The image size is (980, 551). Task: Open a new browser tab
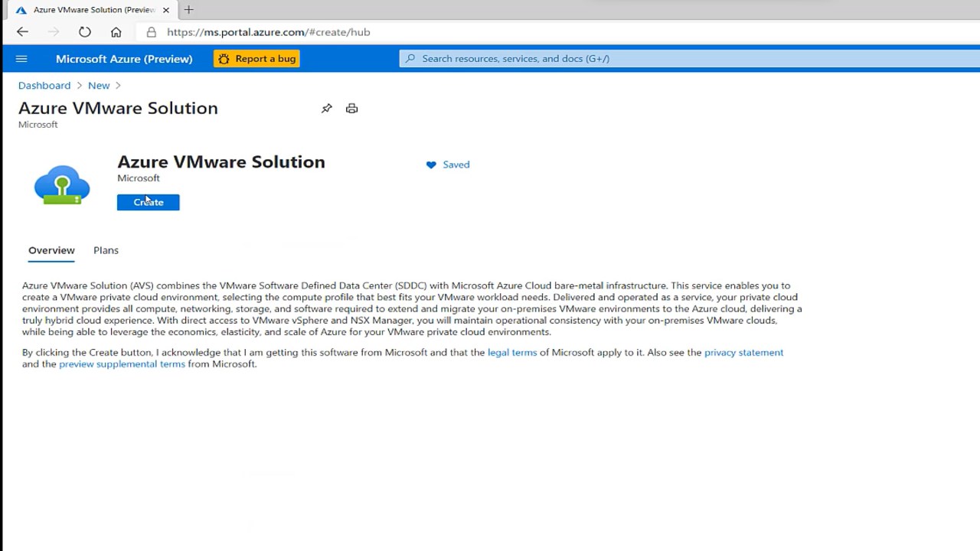(188, 10)
